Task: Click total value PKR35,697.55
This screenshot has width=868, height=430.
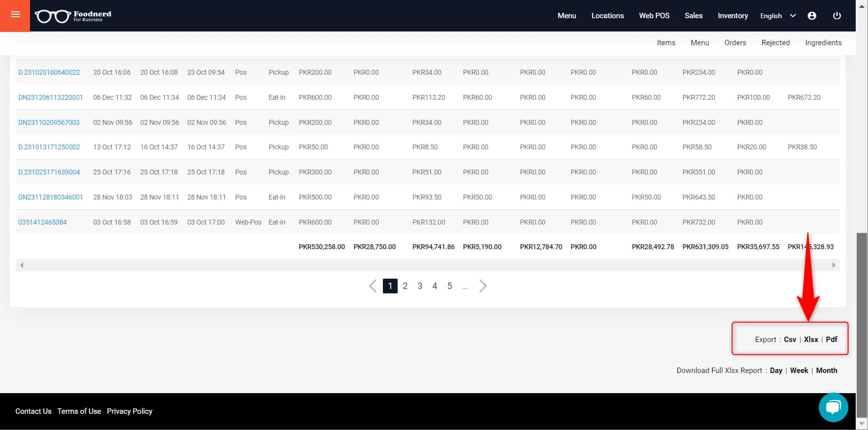Action: click(x=758, y=247)
